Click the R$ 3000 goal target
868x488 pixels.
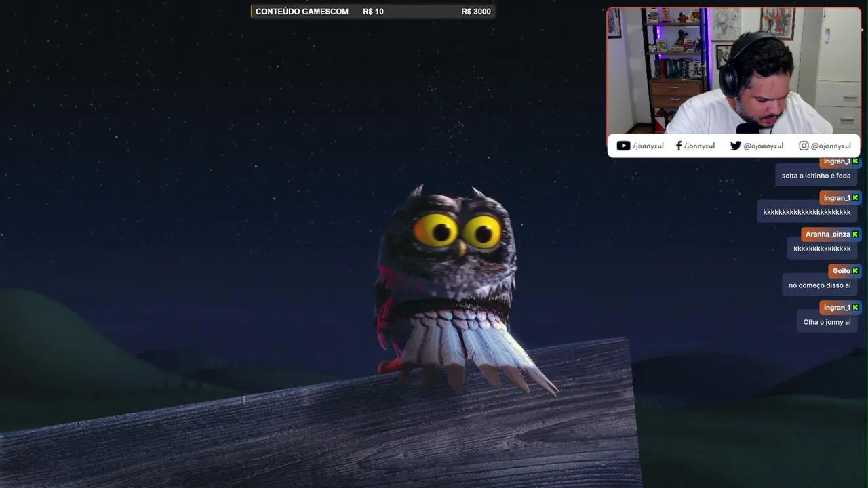pos(476,12)
